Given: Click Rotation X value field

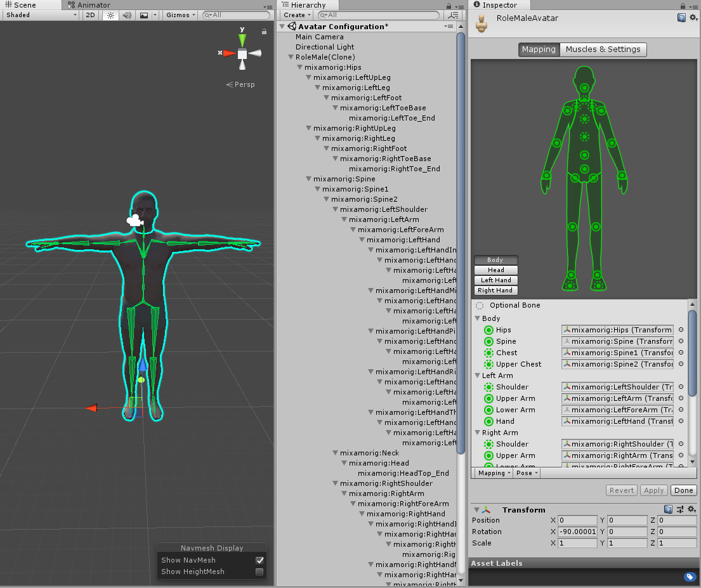Looking at the screenshot, I should 577,532.
